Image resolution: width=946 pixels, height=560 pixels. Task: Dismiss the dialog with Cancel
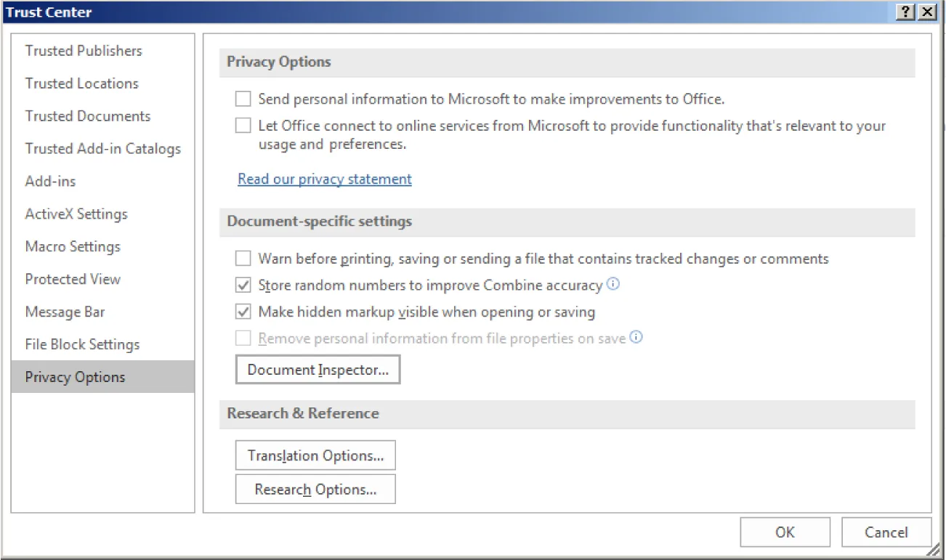886,532
